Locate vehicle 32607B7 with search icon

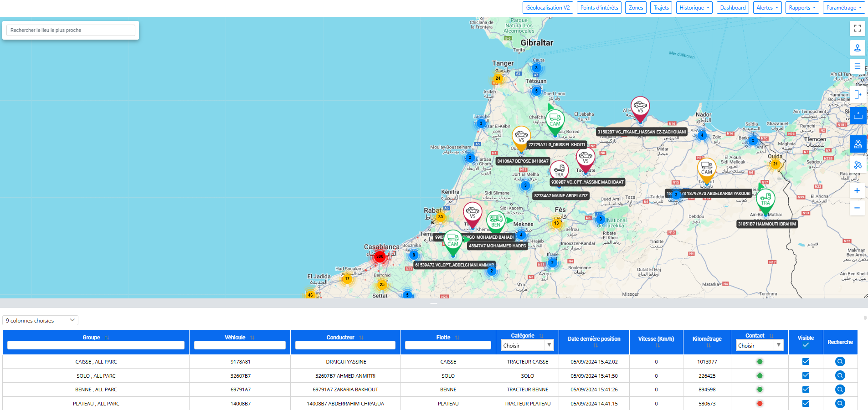coord(840,376)
